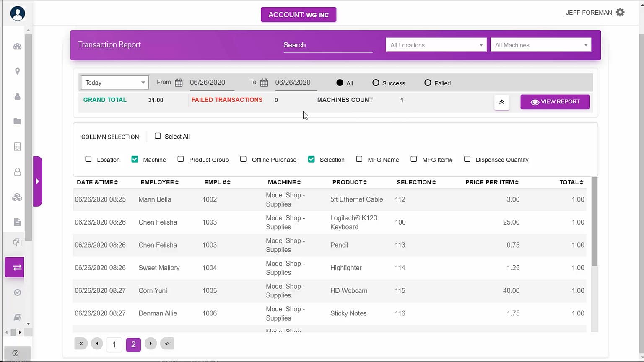Select the Failed radio button
The height and width of the screenshot is (362, 644).
point(428,83)
